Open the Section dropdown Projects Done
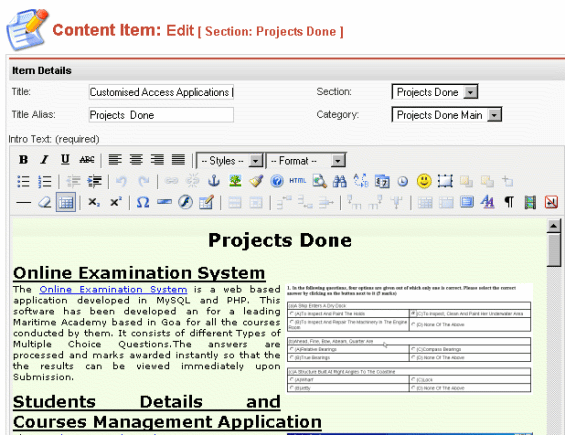This screenshot has width=565, height=435. click(435, 92)
